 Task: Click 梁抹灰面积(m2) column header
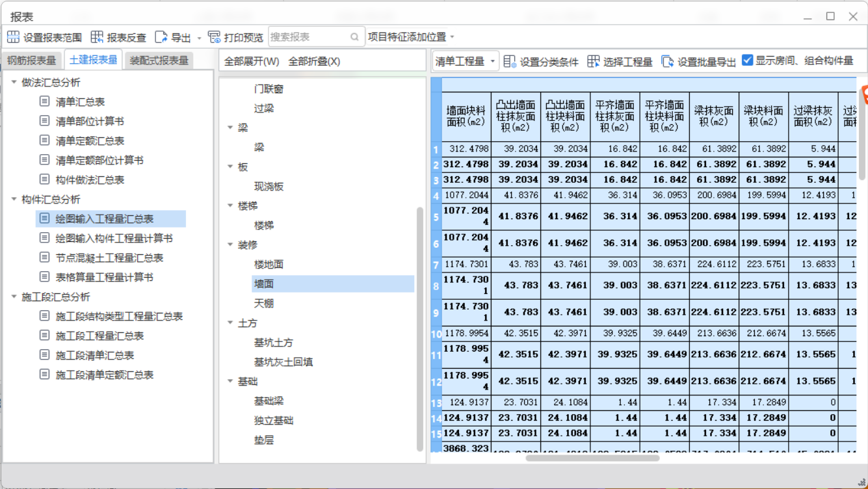pyautogui.click(x=714, y=116)
